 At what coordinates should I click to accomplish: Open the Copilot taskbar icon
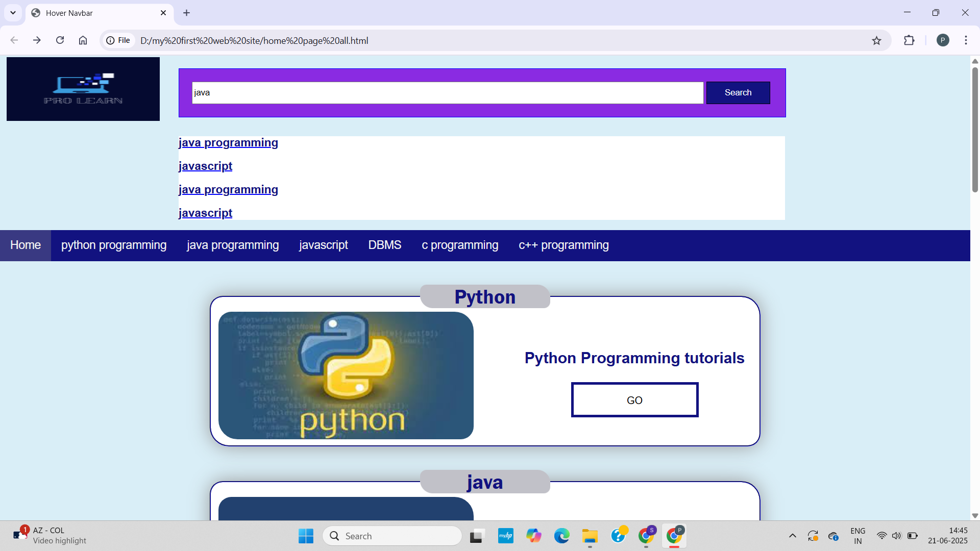(534, 536)
